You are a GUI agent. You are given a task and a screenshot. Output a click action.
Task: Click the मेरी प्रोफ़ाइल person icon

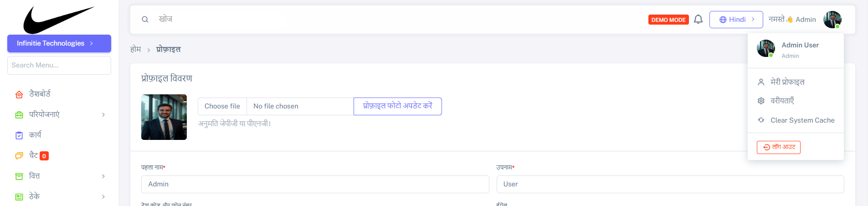click(761, 82)
